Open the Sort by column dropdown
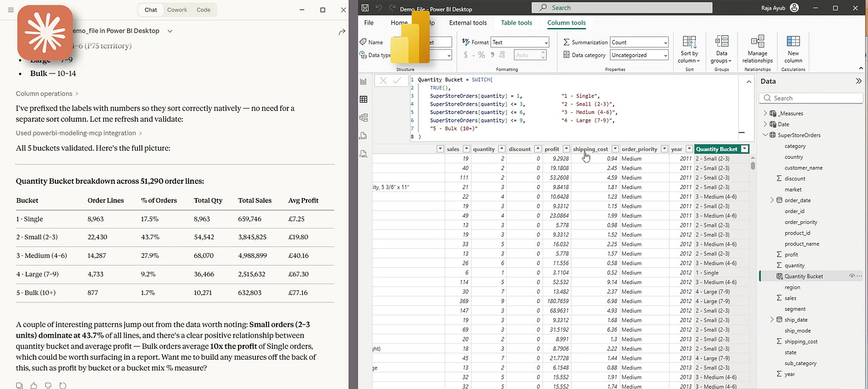 (689, 49)
